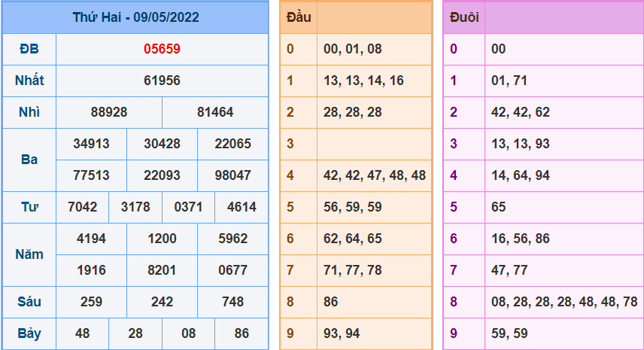Click the Đuôi index digit 8
Image resolution: width=644 pixels, height=350 pixels.
(x=454, y=302)
